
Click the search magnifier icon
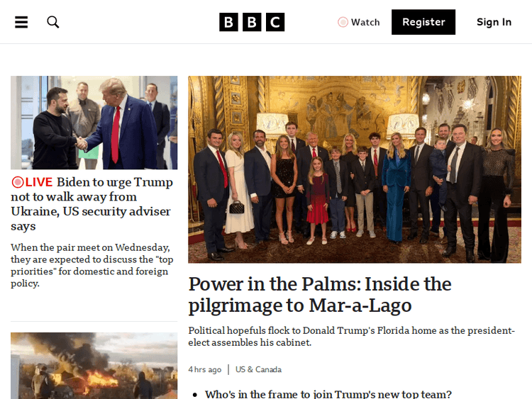tap(53, 22)
